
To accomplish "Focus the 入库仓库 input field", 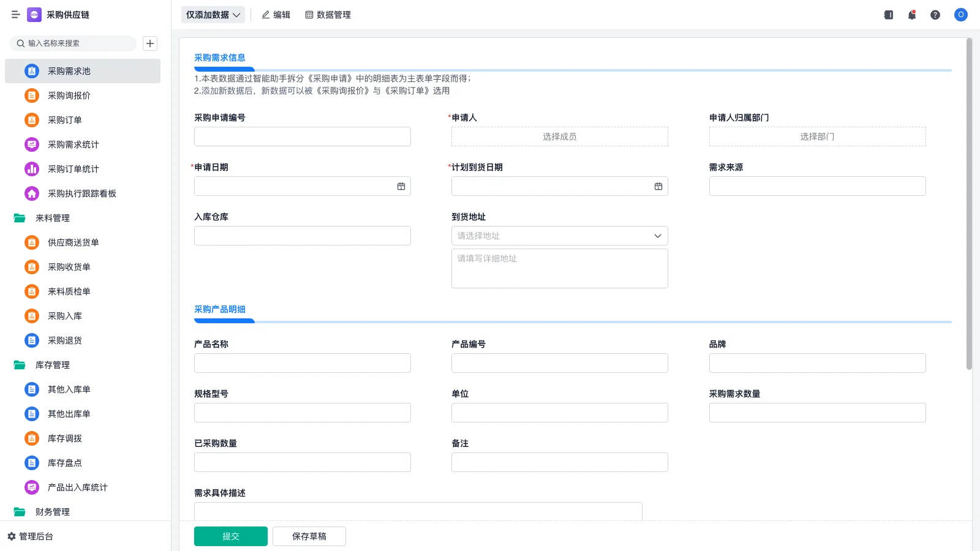I will click(x=303, y=236).
